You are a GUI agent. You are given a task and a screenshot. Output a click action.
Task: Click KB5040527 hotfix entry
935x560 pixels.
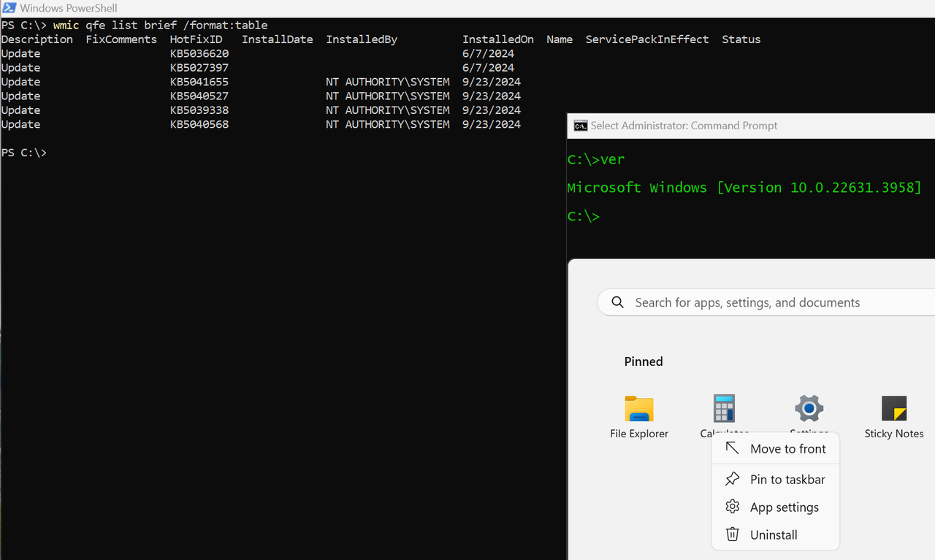(x=199, y=96)
